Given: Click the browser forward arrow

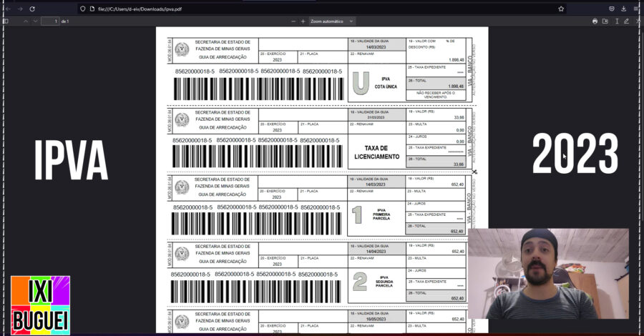Looking at the screenshot, I should pos(19,9).
